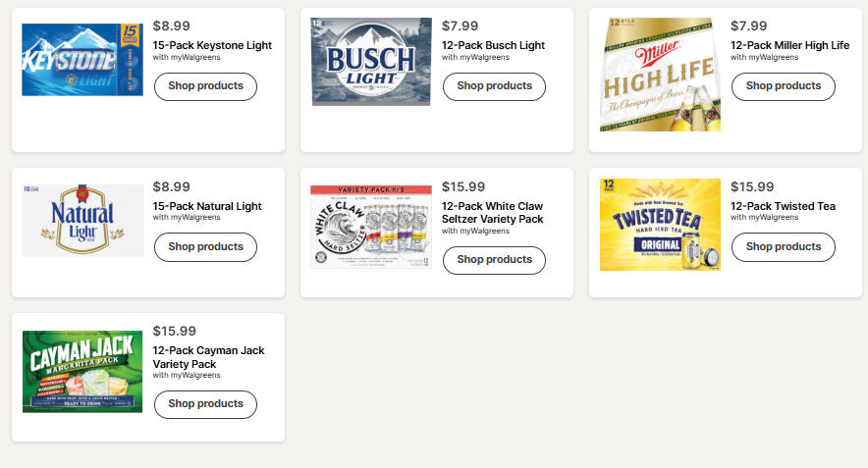The height and width of the screenshot is (468, 868).
Task: Click Shop products for 12-Pack Miller High Life
Action: [x=784, y=86]
